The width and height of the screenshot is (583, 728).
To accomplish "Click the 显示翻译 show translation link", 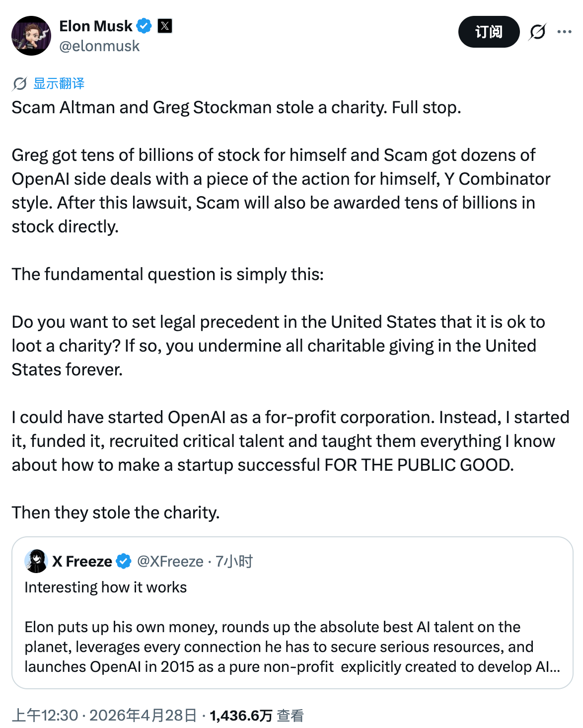I will 59,83.
